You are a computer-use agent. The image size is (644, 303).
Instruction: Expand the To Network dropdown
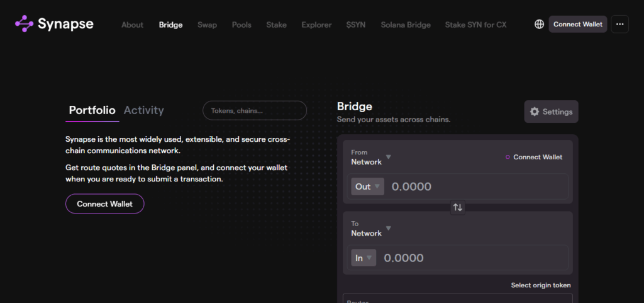pyautogui.click(x=371, y=229)
